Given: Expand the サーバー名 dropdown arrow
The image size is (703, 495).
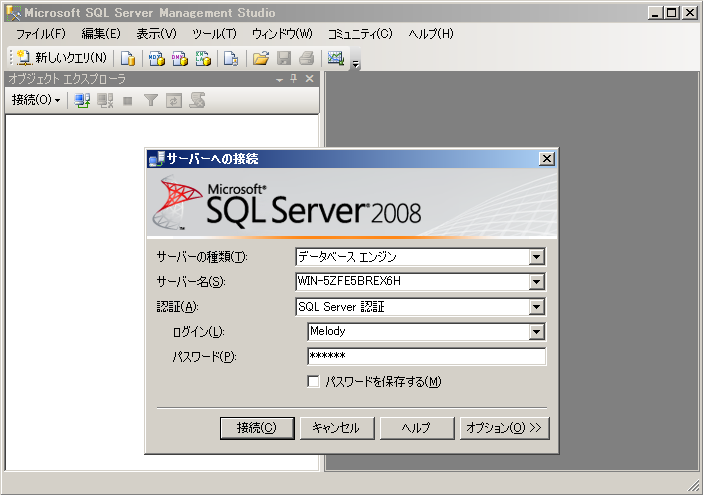Looking at the screenshot, I should (x=536, y=282).
